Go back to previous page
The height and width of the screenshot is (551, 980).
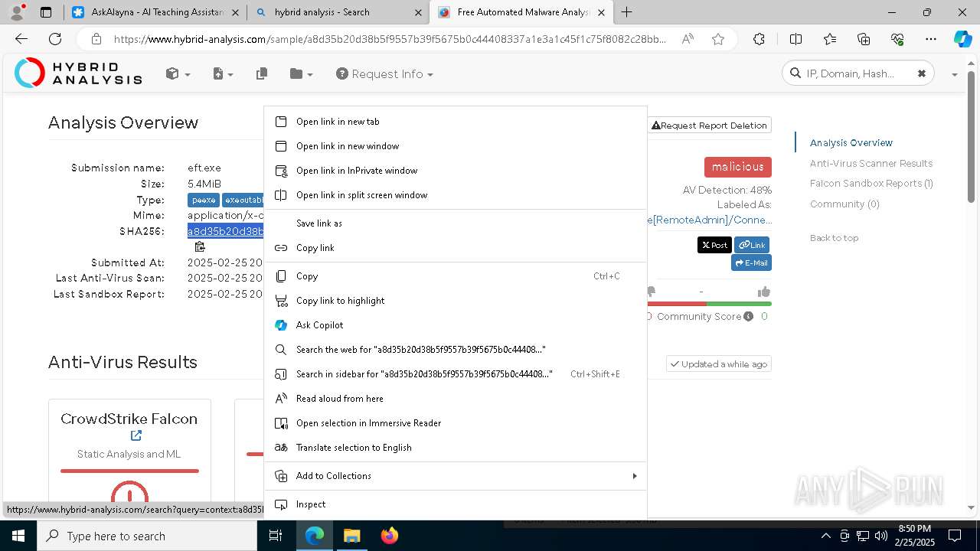21,39
